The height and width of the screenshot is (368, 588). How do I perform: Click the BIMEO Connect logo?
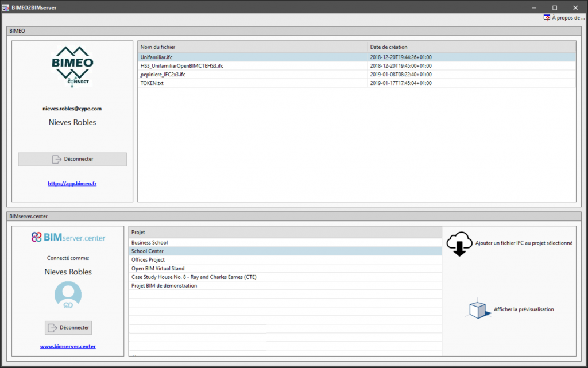point(72,67)
